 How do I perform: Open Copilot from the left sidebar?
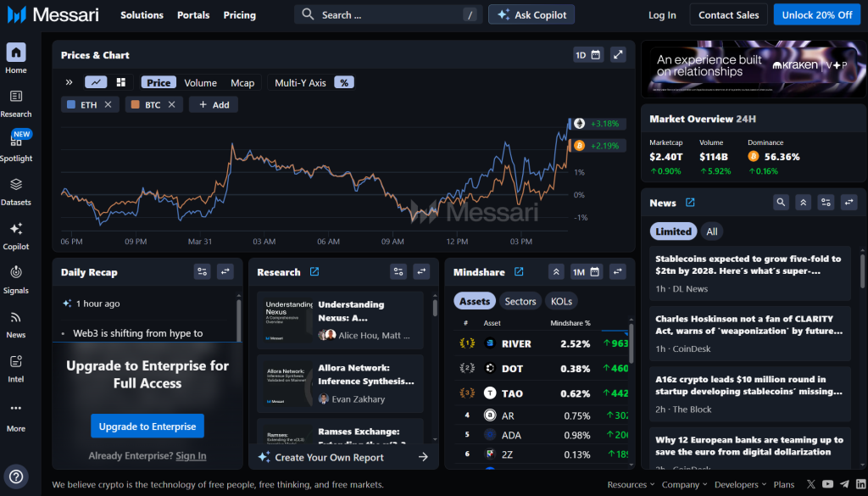coord(15,235)
